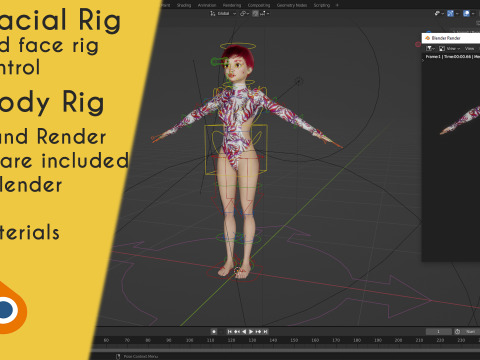480x360 pixels.
Task: Jump to the last frame of the timeline
Action: (265, 332)
